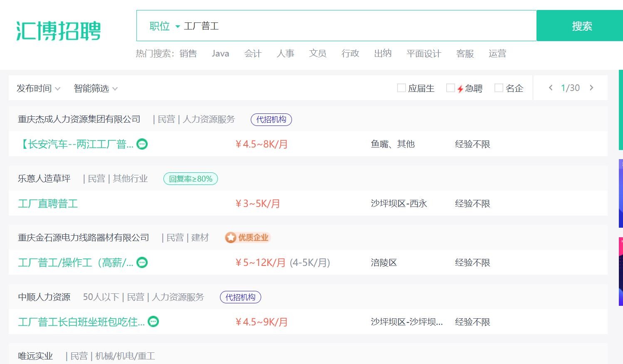Open job 【长安汽车--两江工厂普...

pyautogui.click(x=76, y=144)
